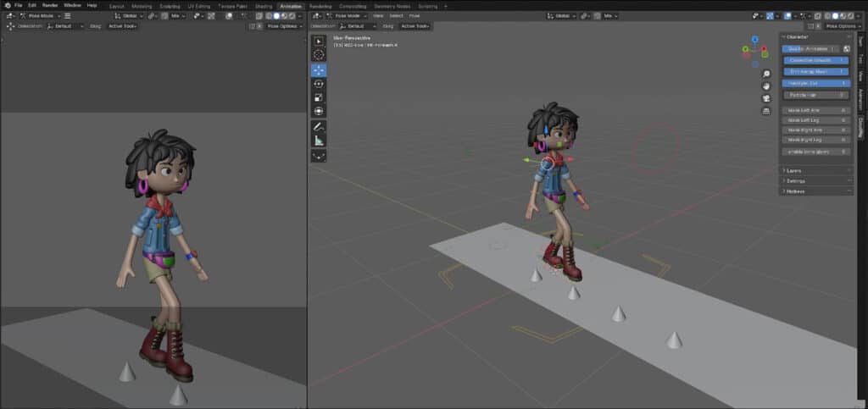The height and width of the screenshot is (409, 868).
Task: Activate the Scale tool in toolbar
Action: (x=319, y=97)
